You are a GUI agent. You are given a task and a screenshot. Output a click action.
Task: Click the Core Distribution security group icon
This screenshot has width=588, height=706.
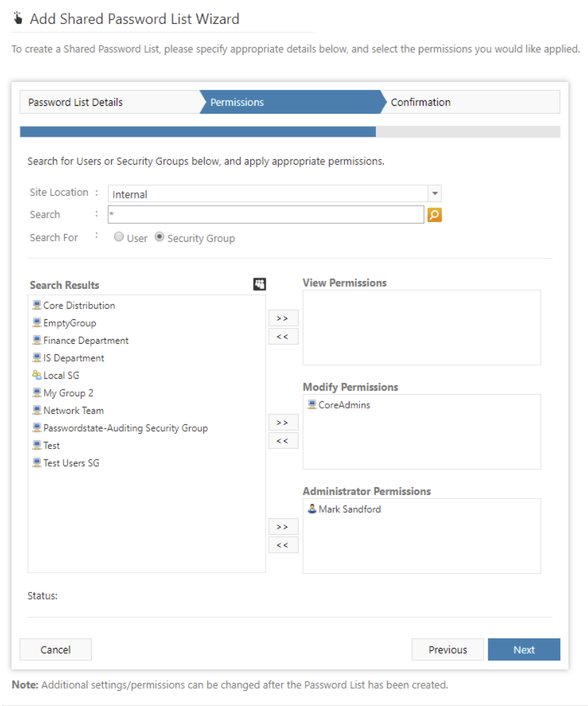pos(36,305)
